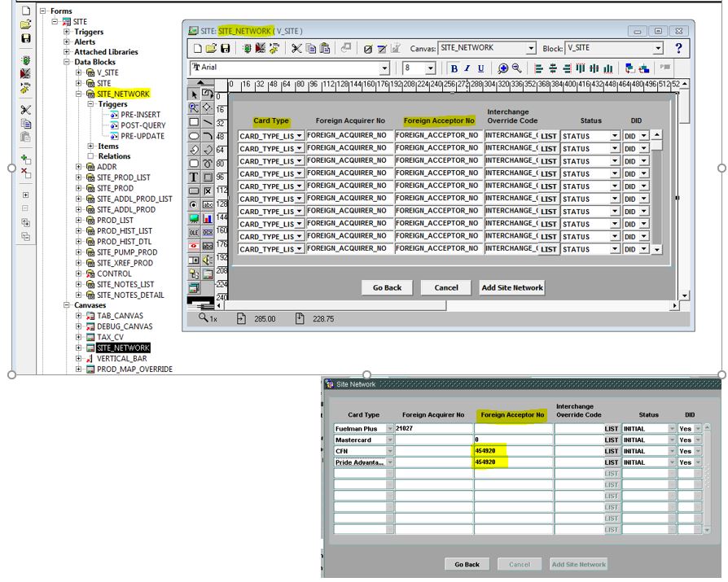Apply Bold formatting in layout editor
Viewport: 728px width, 582px height.
(x=454, y=69)
